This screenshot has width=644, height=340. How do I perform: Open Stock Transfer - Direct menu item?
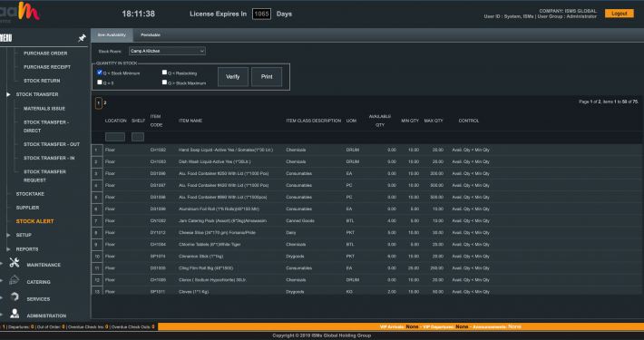click(46, 126)
